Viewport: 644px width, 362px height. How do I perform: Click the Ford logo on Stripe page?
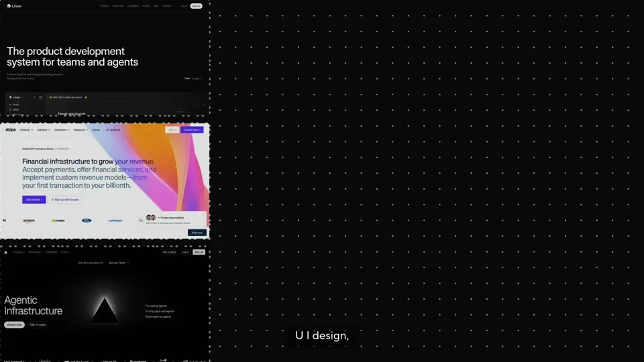87,221
